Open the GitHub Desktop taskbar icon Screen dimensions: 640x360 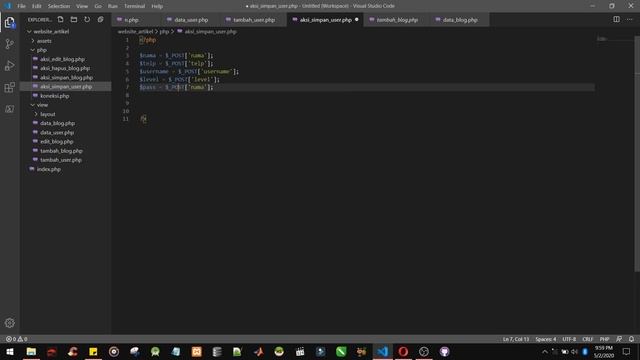[444, 351]
